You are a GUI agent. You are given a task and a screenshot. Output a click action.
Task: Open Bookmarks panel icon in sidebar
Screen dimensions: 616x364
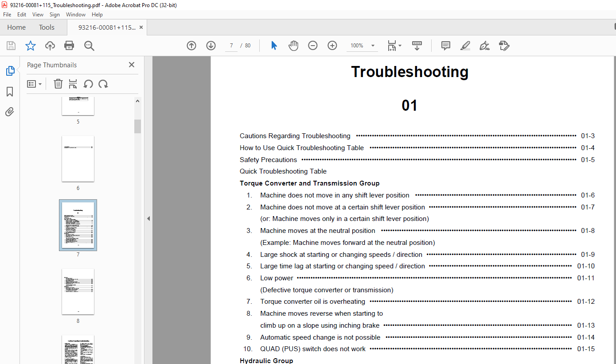pyautogui.click(x=10, y=92)
